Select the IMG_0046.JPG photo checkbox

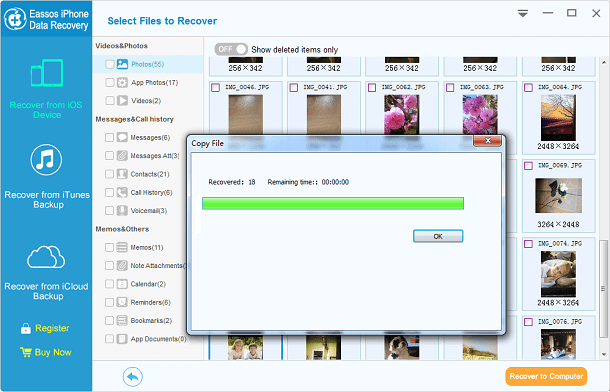(x=215, y=88)
